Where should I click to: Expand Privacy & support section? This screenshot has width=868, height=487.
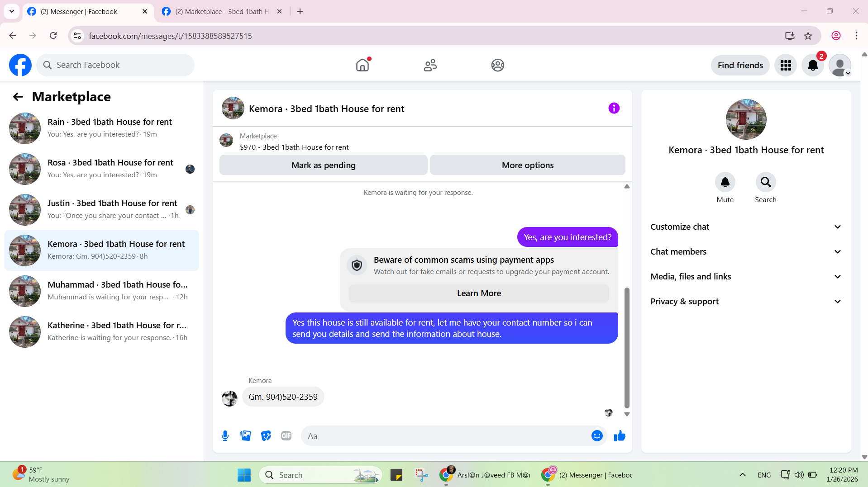point(746,302)
